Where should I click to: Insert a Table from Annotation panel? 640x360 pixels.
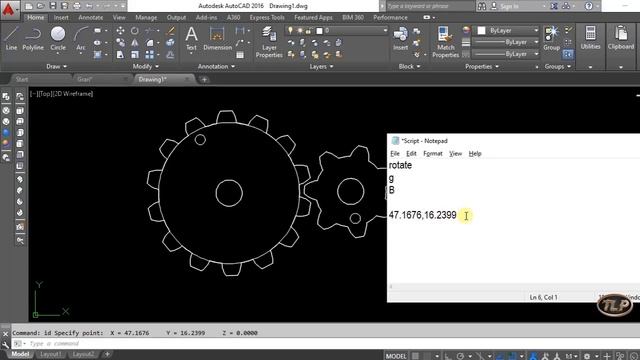point(240,55)
